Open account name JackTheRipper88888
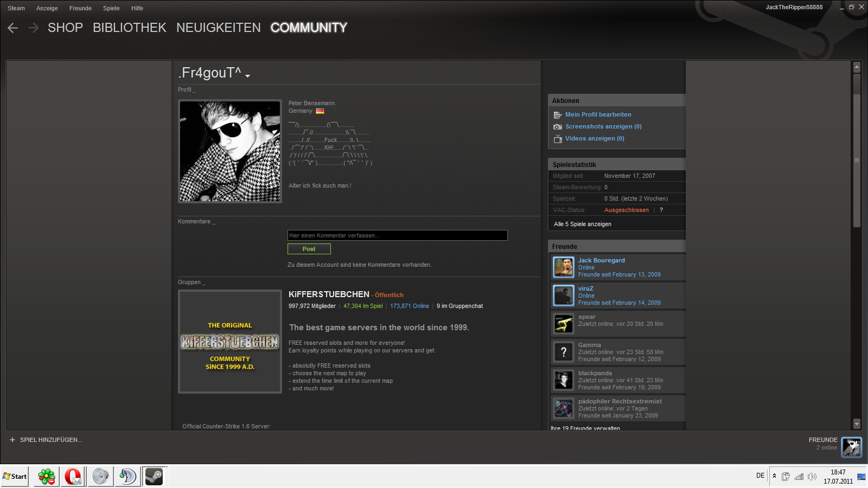This screenshot has width=868, height=488. 794,7
